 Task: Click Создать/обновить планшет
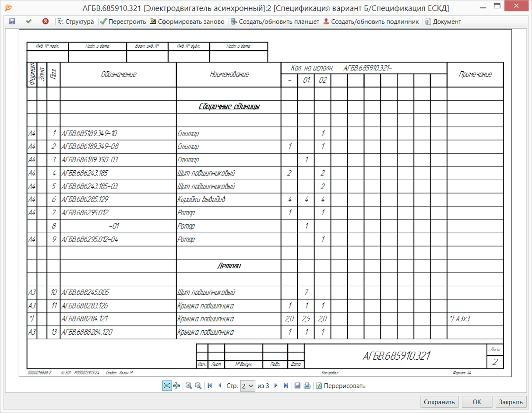[x=275, y=21]
